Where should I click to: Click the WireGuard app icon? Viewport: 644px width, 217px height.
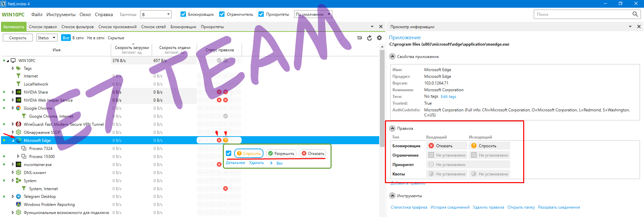coord(18,124)
